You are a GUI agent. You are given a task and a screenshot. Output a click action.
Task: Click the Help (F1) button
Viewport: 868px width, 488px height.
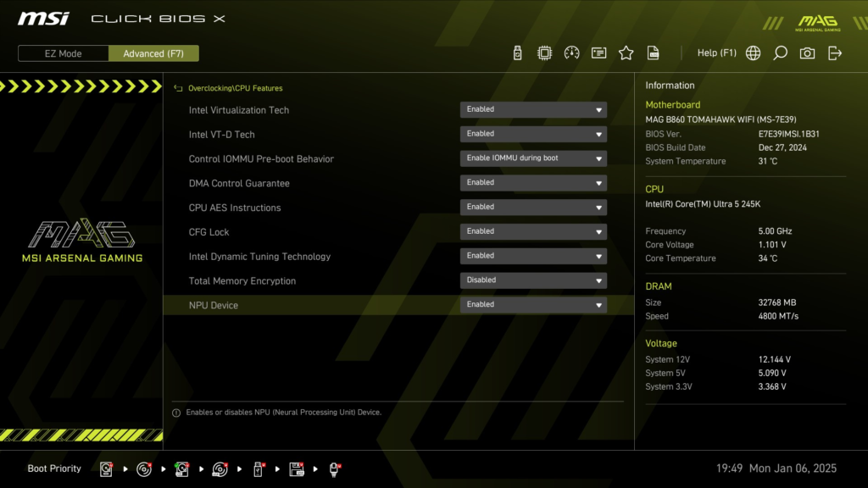point(716,52)
